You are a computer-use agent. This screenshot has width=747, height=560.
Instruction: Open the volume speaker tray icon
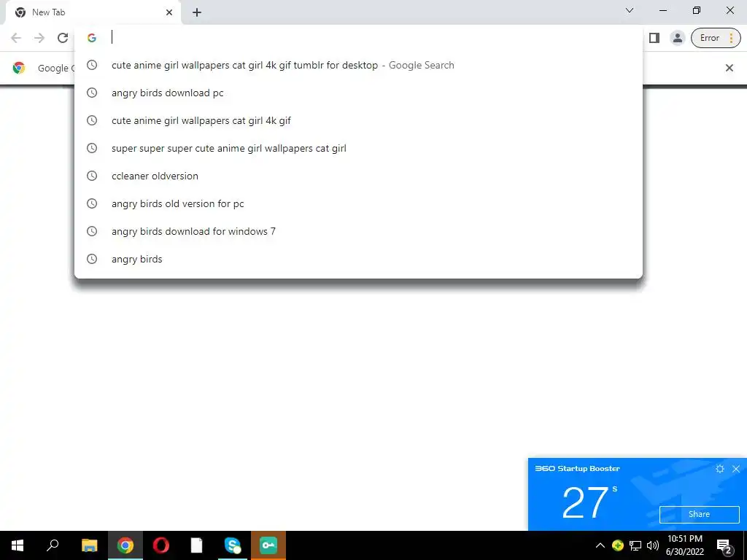point(653,545)
